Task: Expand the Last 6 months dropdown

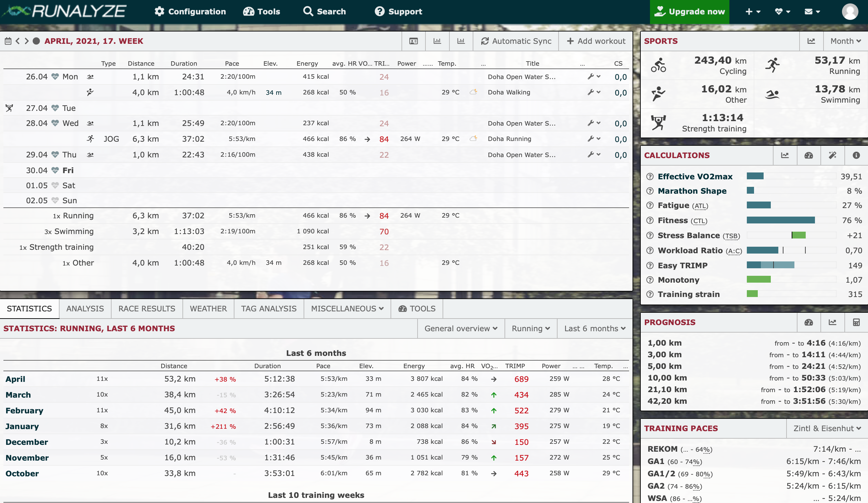Action: click(595, 328)
